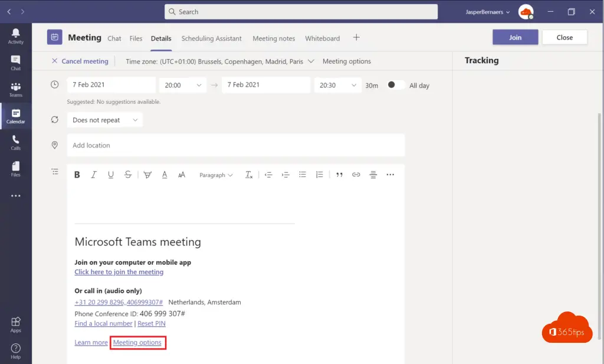
Task: Apply strikethrough to text
Action: click(128, 175)
